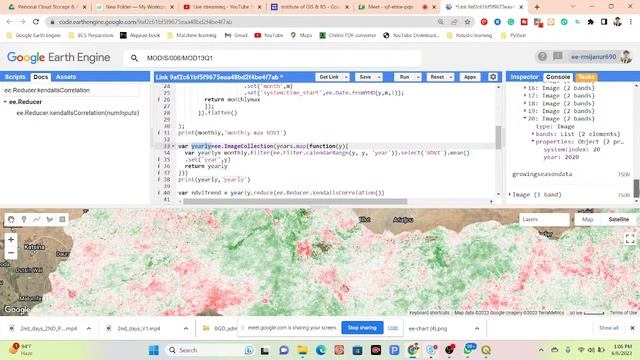Open a new browser tab
640x360 pixels.
[537, 7]
